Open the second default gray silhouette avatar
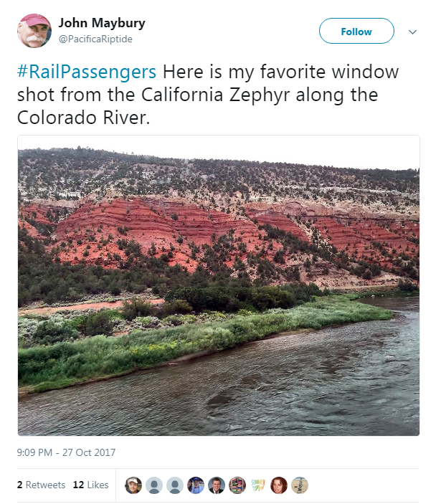441x504 pixels. (x=175, y=485)
